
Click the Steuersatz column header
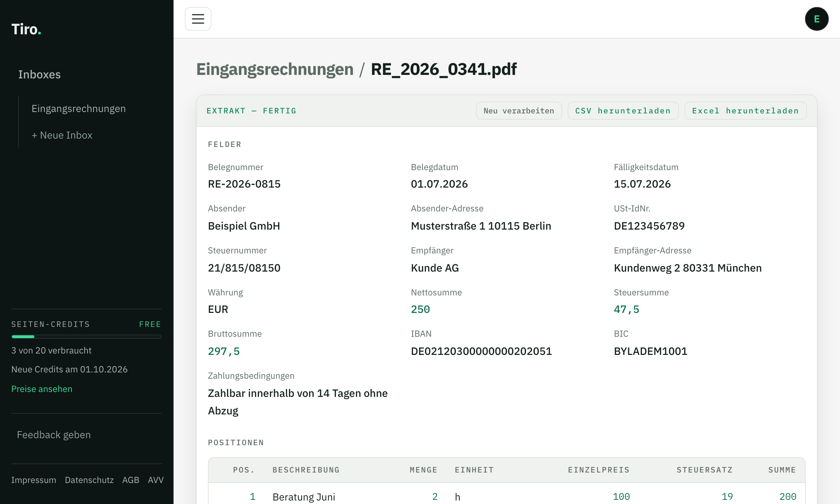(705, 470)
